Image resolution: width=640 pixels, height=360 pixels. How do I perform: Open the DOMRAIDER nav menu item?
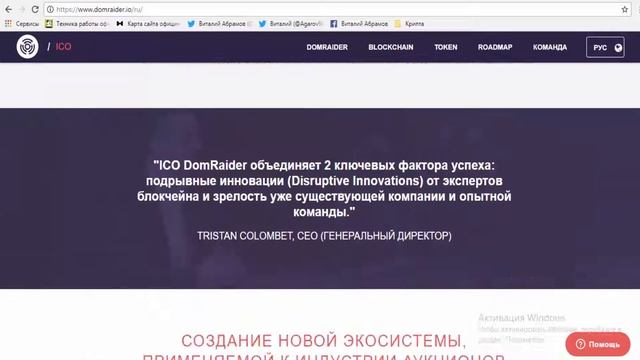point(327,47)
